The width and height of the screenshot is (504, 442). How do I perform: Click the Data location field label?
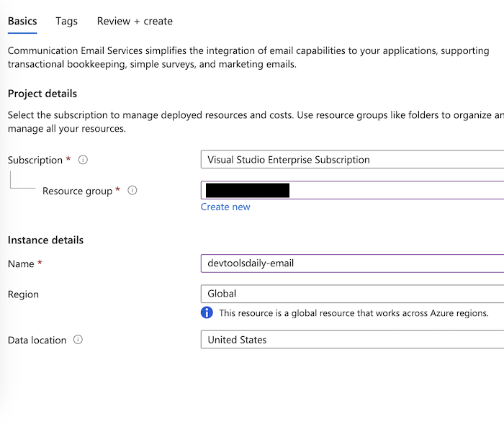pos(37,340)
